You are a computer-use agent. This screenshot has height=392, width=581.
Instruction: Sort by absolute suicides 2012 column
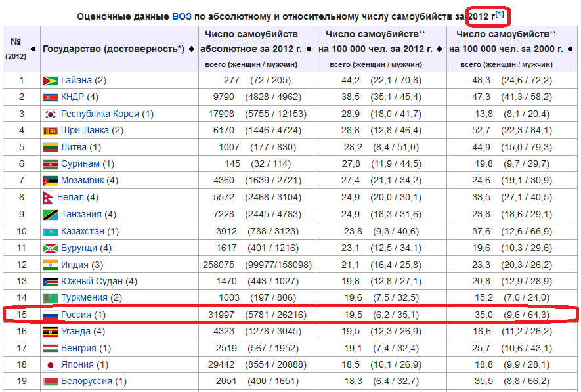click(x=309, y=49)
